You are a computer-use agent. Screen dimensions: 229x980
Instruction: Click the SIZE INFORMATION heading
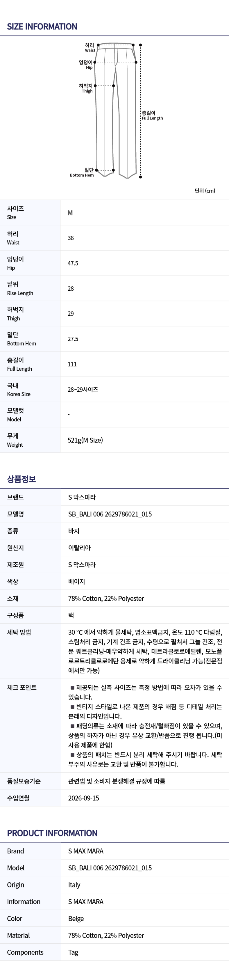42,27
